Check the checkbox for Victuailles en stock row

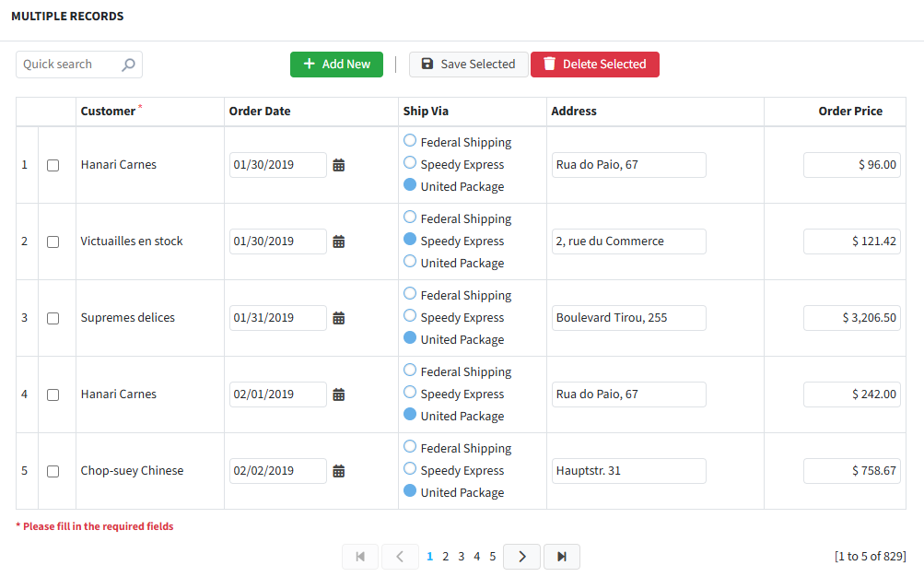click(x=53, y=241)
